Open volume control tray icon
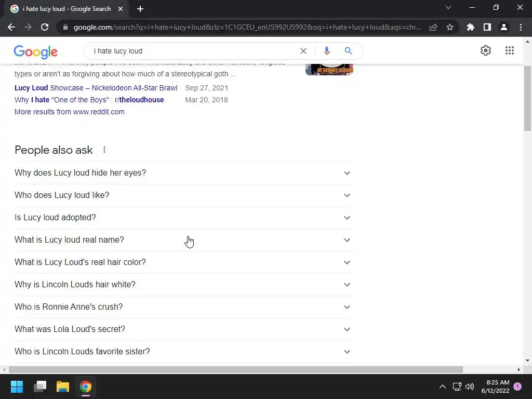The height and width of the screenshot is (399, 532). (x=470, y=387)
